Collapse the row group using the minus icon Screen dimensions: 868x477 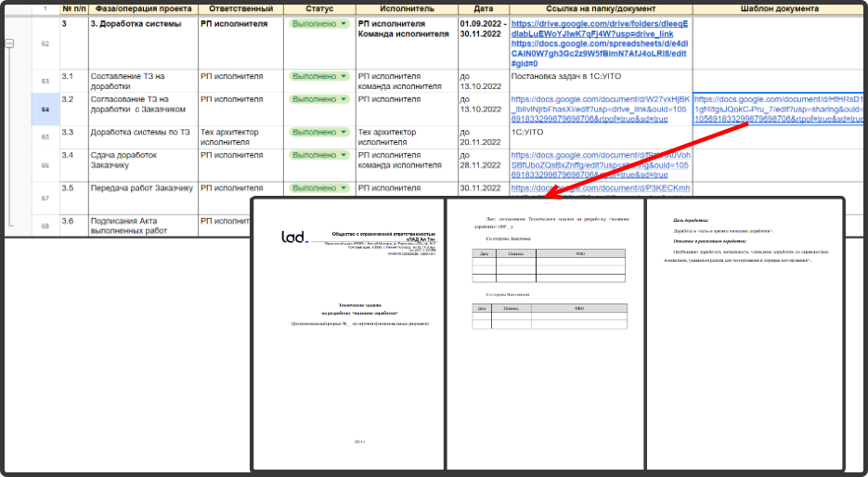tap(10, 44)
